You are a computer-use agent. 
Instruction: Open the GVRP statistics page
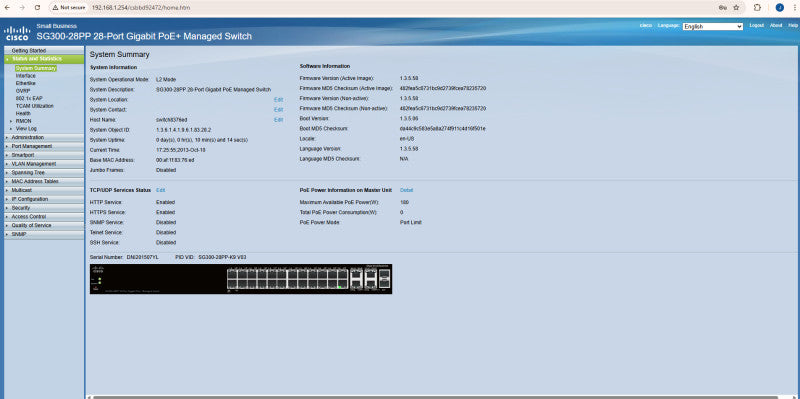23,91
